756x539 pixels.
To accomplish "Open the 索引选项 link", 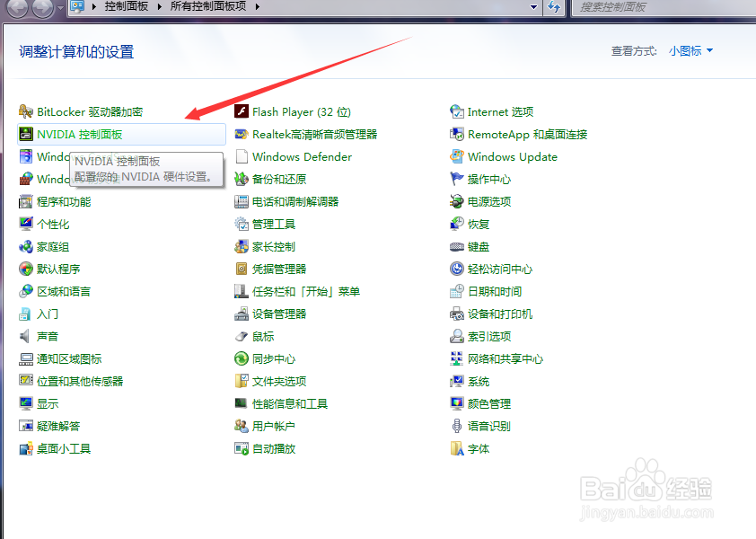I will pos(489,336).
